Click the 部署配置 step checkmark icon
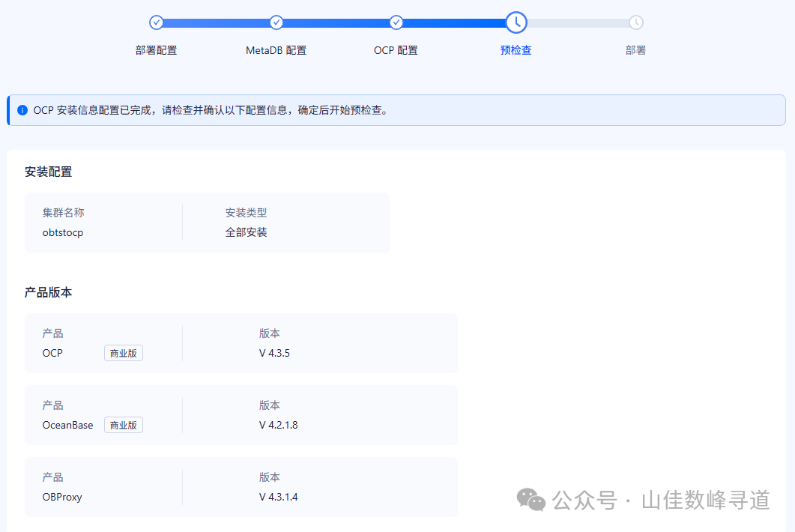The height and width of the screenshot is (532, 795). 156,22
